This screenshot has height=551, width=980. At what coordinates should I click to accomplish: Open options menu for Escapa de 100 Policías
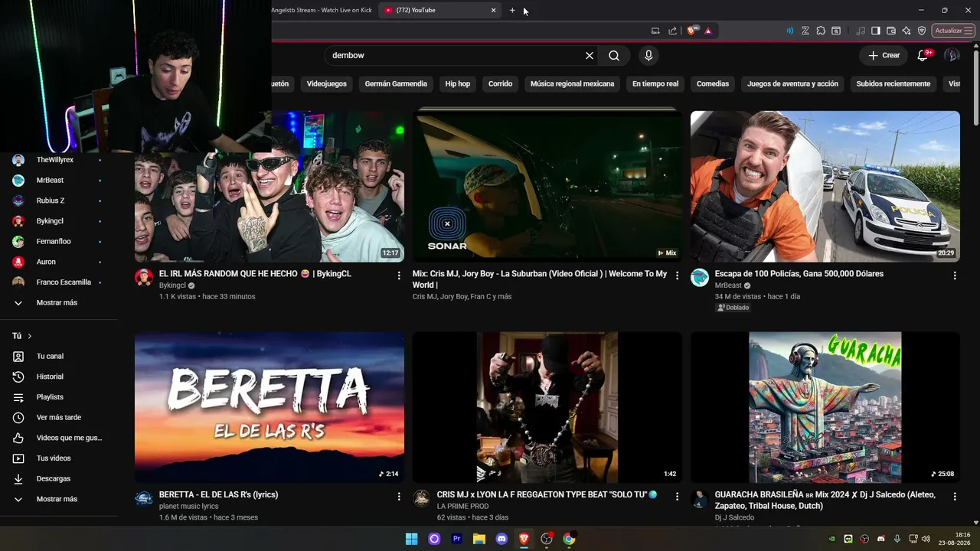(955, 275)
